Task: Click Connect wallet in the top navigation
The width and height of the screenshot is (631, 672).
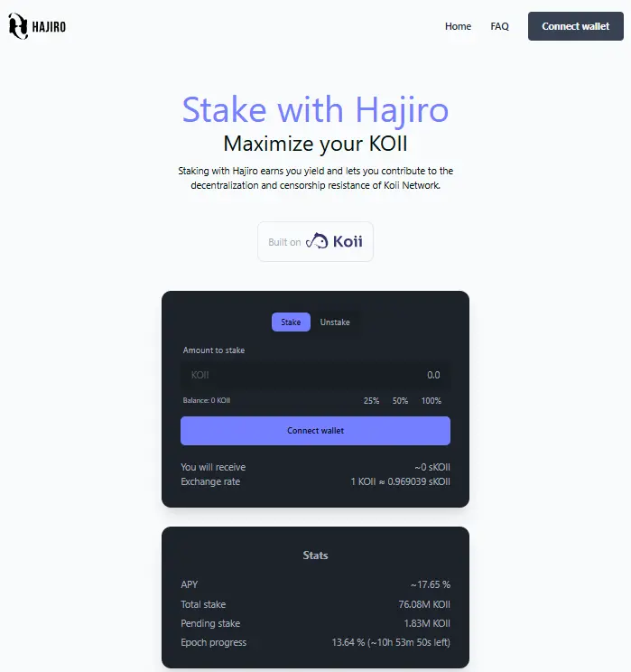Action: (x=575, y=26)
